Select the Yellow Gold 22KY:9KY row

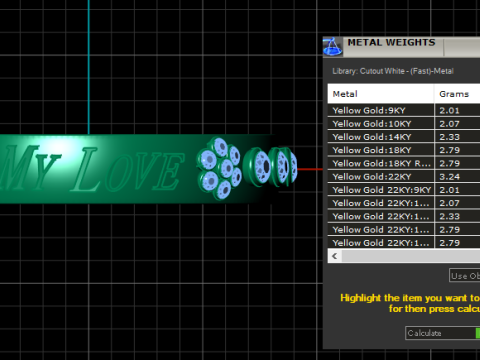(x=404, y=190)
